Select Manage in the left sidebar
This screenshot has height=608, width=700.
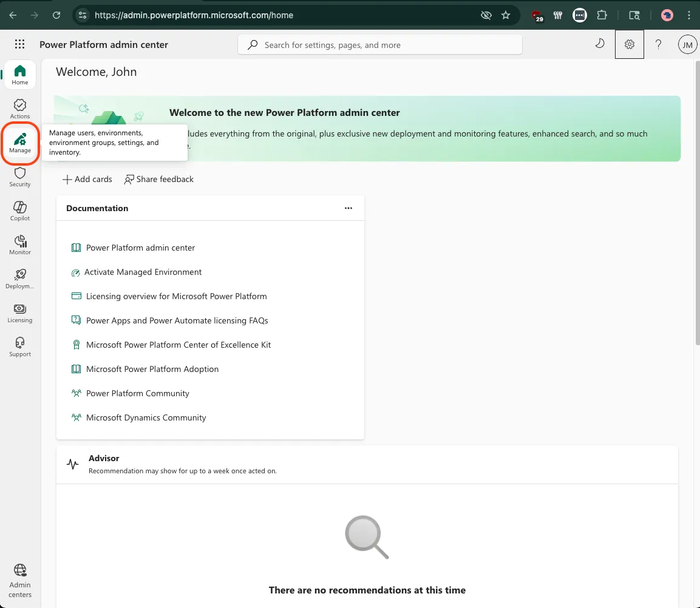(19, 143)
